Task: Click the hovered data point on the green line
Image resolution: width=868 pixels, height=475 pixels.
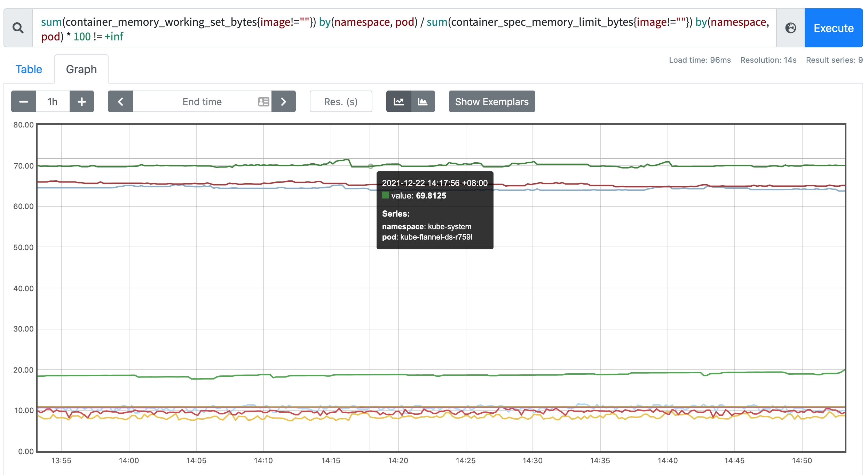Action: pos(370,166)
